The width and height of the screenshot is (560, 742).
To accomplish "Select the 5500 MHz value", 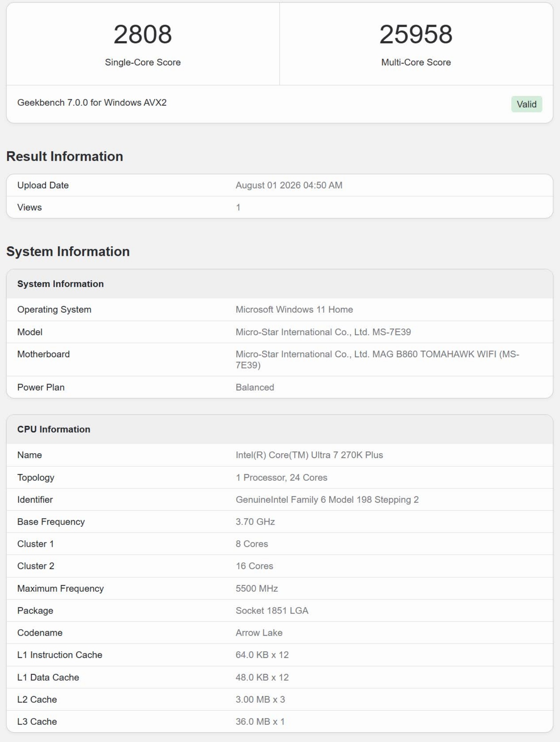I will click(256, 588).
